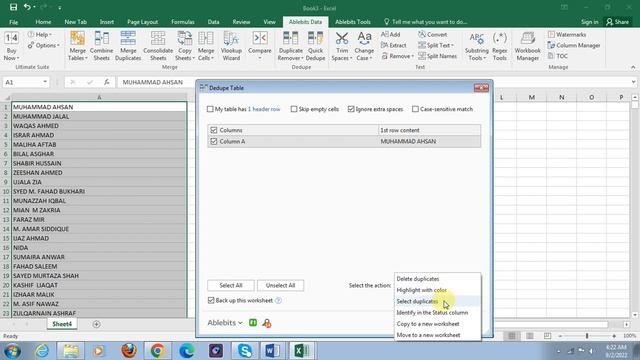Viewport: 640px width, 360px height.
Task: Open the Regex Tools
Action: tap(500, 46)
